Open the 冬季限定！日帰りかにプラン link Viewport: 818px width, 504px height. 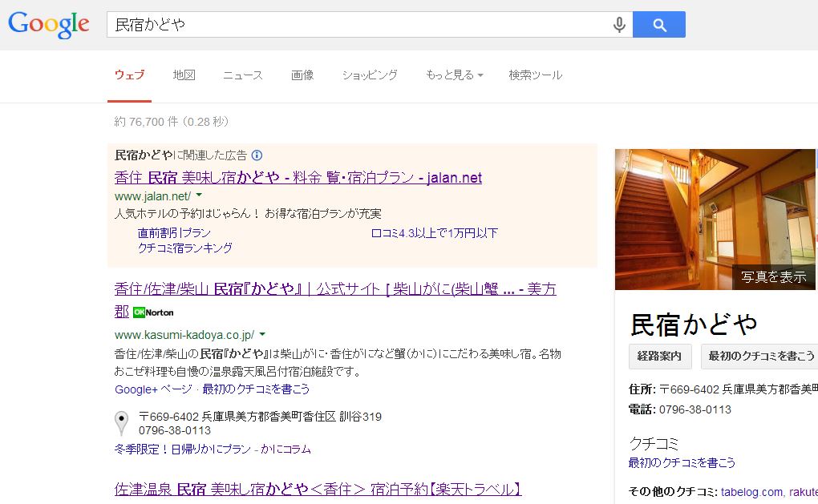pos(183,450)
